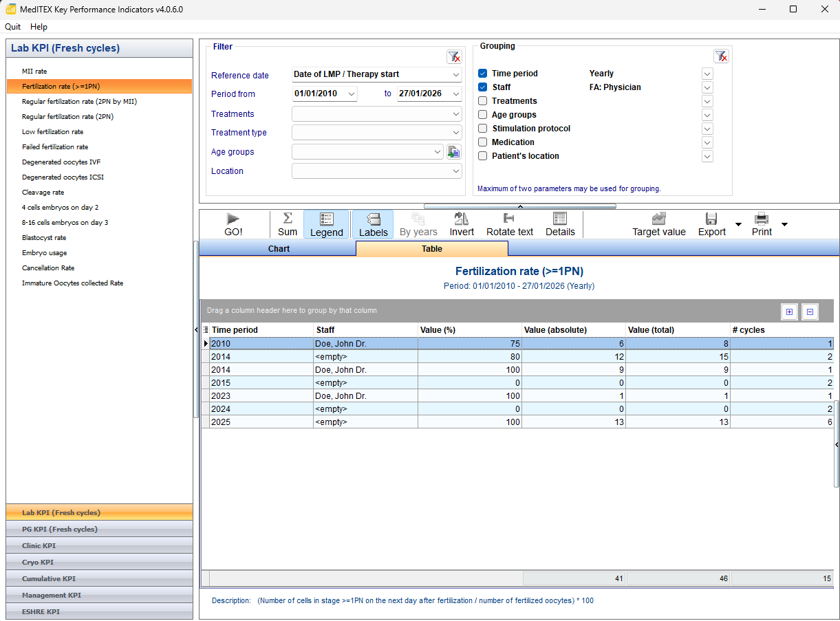The width and height of the screenshot is (840, 621).
Task: Open the Period from date picker dropdown
Action: [x=352, y=94]
